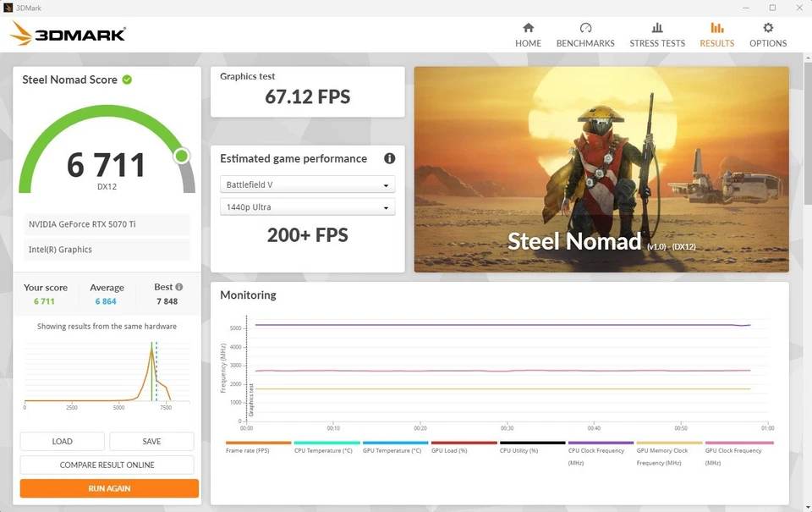Screen dimensions: 812x512
Task: Open the Battlefield V game dropdown
Action: [x=307, y=184]
